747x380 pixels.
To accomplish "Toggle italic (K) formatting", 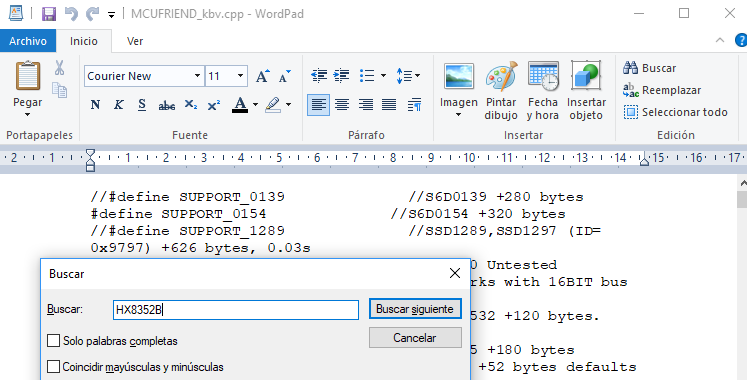I will pyautogui.click(x=119, y=105).
